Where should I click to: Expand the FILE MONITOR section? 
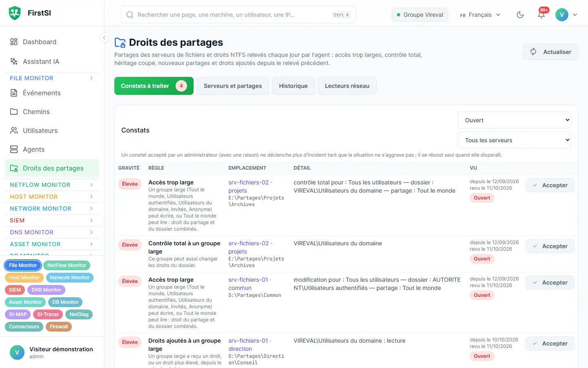pyautogui.click(x=52, y=78)
